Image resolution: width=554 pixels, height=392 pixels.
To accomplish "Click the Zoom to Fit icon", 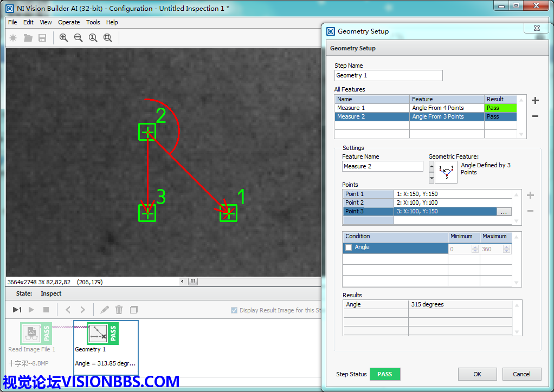I will pyautogui.click(x=108, y=38).
